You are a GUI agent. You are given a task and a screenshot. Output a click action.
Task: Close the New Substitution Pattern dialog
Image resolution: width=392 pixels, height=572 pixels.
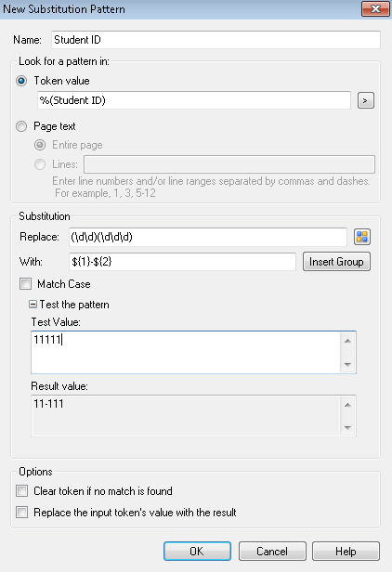pos(375,8)
